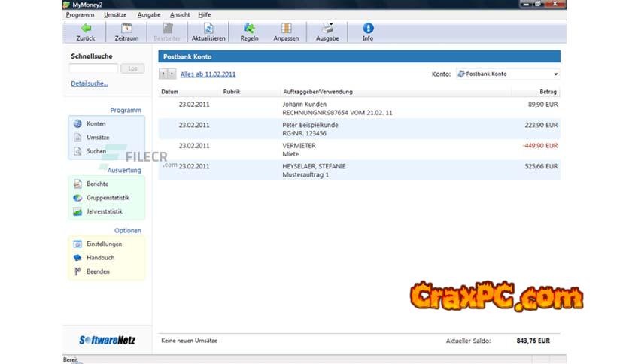
Task: Open the Ausgabe printer icon
Action: coord(327,29)
